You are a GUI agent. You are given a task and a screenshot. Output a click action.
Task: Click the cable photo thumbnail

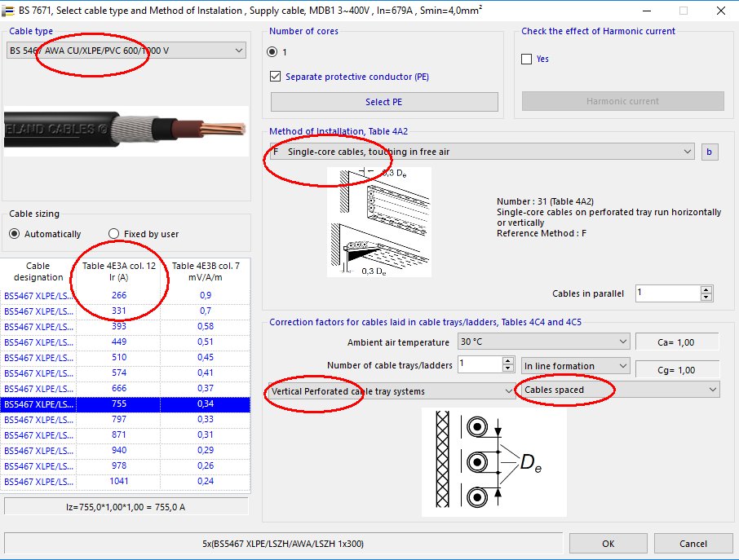[126, 130]
